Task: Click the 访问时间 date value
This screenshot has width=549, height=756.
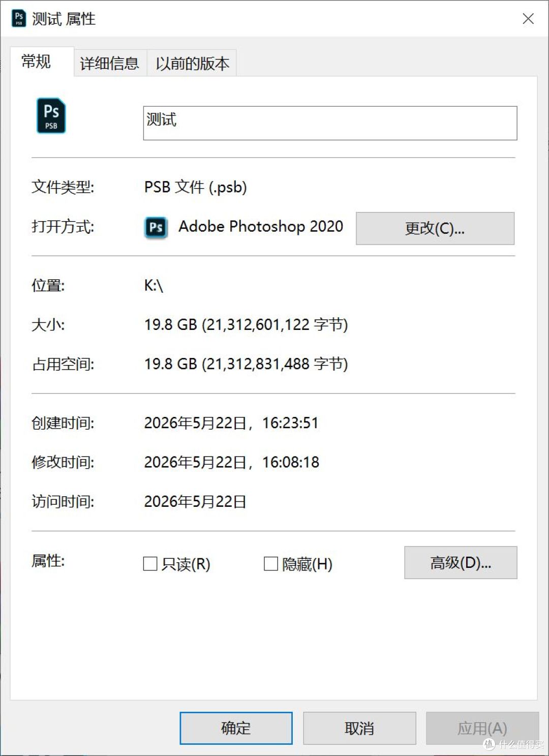Action: tap(195, 502)
